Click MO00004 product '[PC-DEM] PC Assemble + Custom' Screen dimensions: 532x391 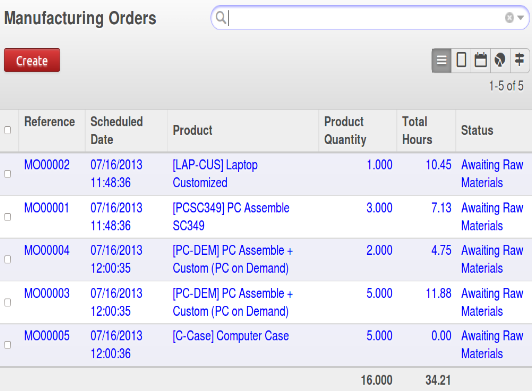pos(233,260)
